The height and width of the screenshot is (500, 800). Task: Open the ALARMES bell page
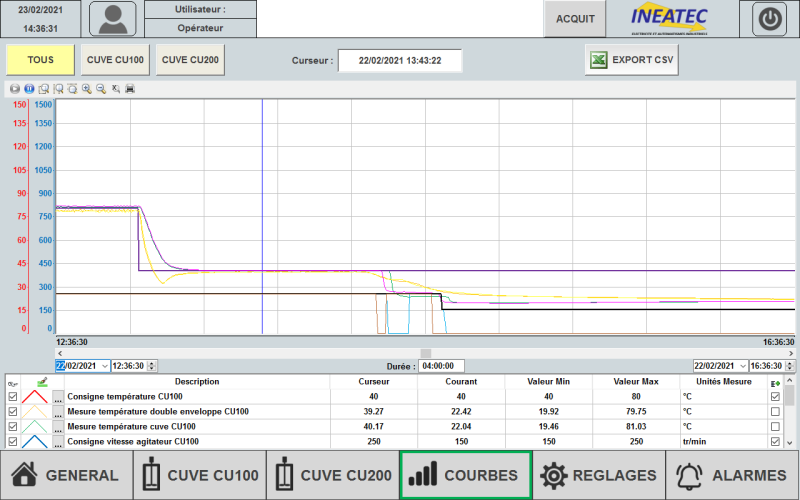pos(732,475)
